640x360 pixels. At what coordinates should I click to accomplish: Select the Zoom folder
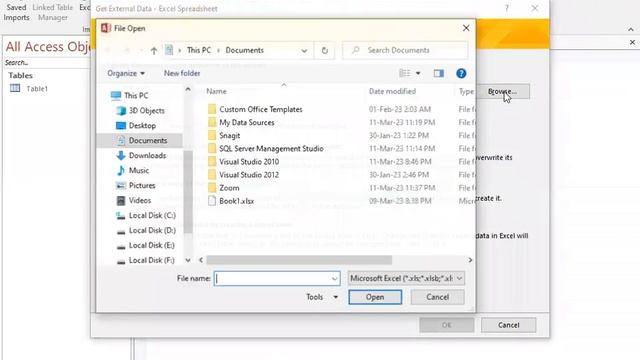229,188
